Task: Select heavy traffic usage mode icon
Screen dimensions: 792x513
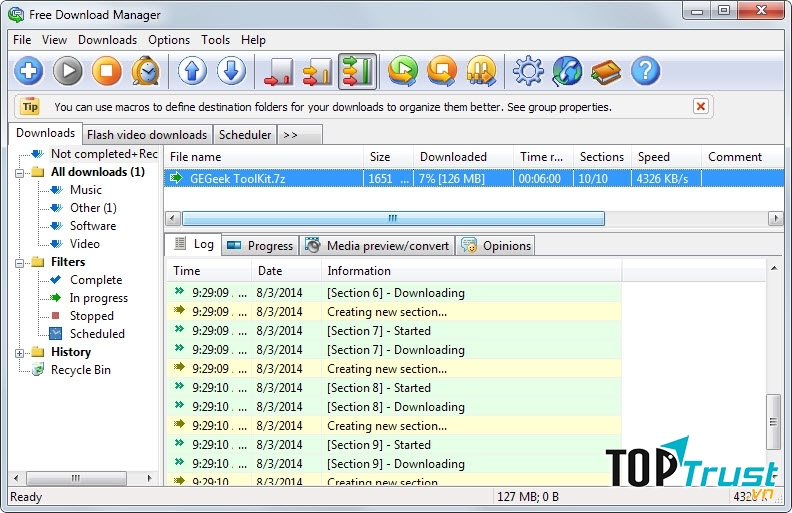Action: pos(357,71)
